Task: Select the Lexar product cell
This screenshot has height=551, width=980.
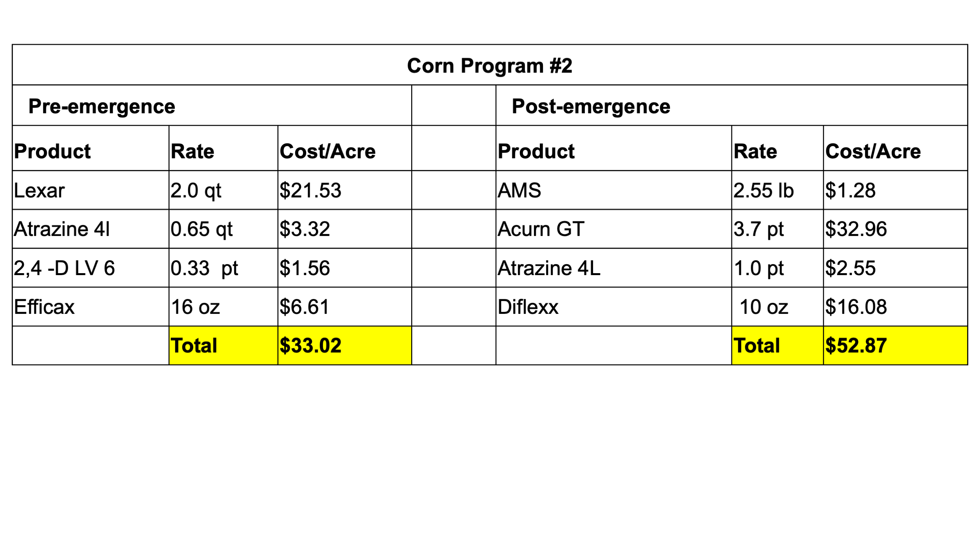Action: tap(91, 190)
